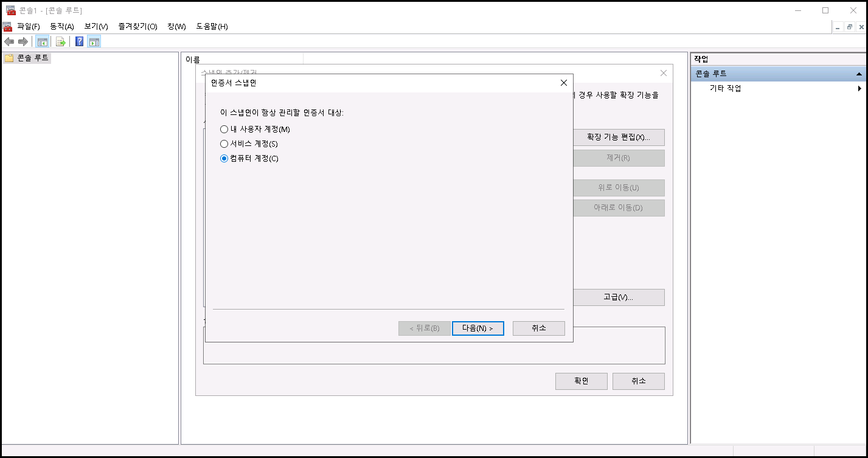Toggle the Action pane toolbar icon
868x458 pixels.
(x=94, y=41)
